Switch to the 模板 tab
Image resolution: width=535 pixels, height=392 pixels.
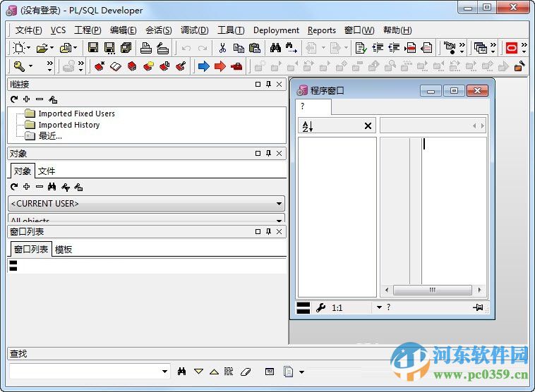64,250
